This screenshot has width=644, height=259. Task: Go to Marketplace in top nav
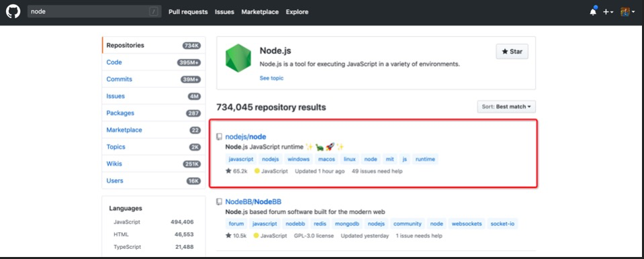(260, 12)
